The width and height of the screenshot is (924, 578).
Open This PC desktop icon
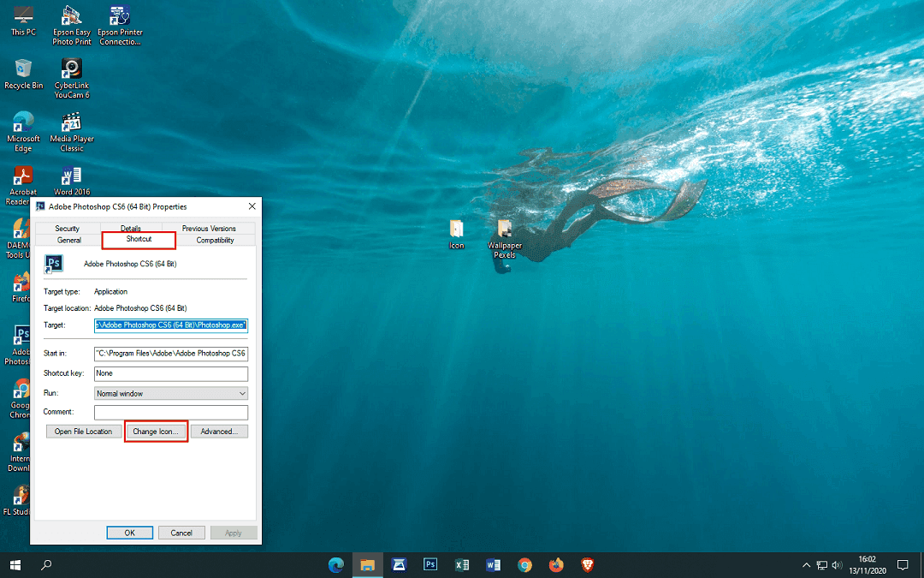24,21
